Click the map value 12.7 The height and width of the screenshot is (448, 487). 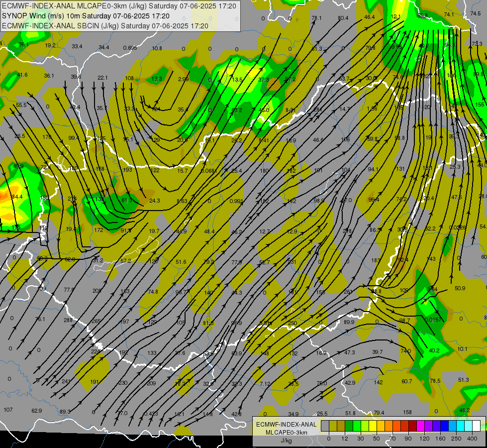tap(264, 231)
